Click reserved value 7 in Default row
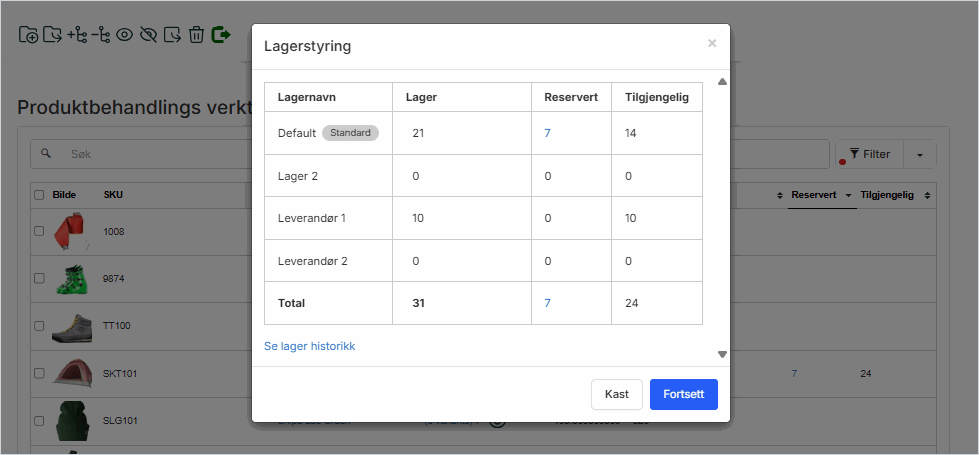 (x=548, y=133)
